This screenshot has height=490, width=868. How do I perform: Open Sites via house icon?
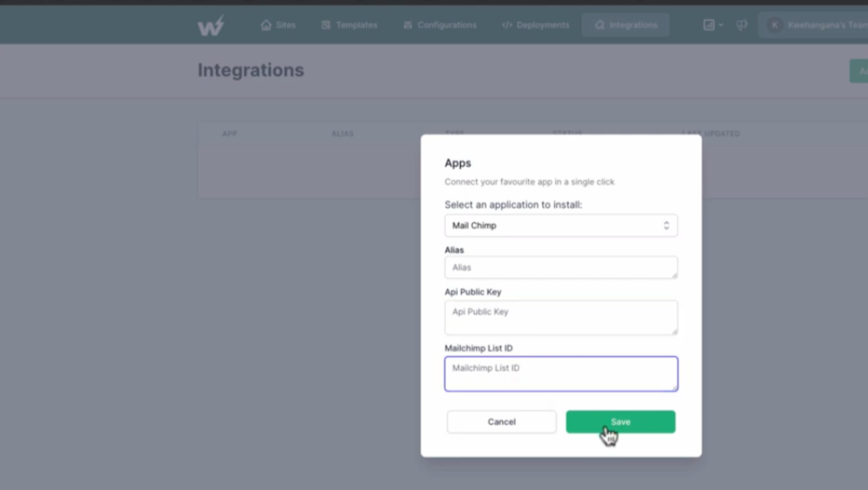tap(267, 25)
